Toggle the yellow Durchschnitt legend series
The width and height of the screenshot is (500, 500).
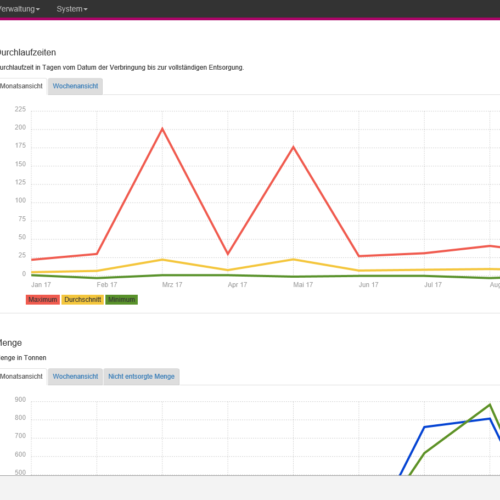(82, 299)
